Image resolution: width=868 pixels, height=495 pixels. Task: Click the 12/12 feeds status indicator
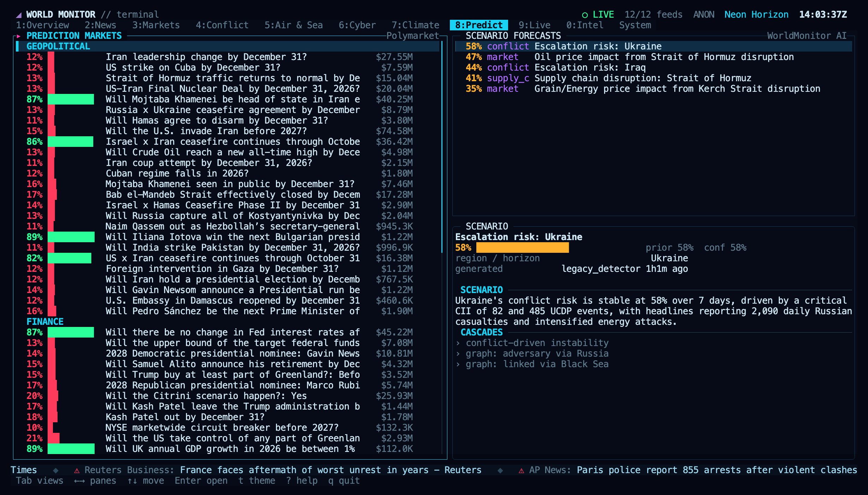point(653,14)
